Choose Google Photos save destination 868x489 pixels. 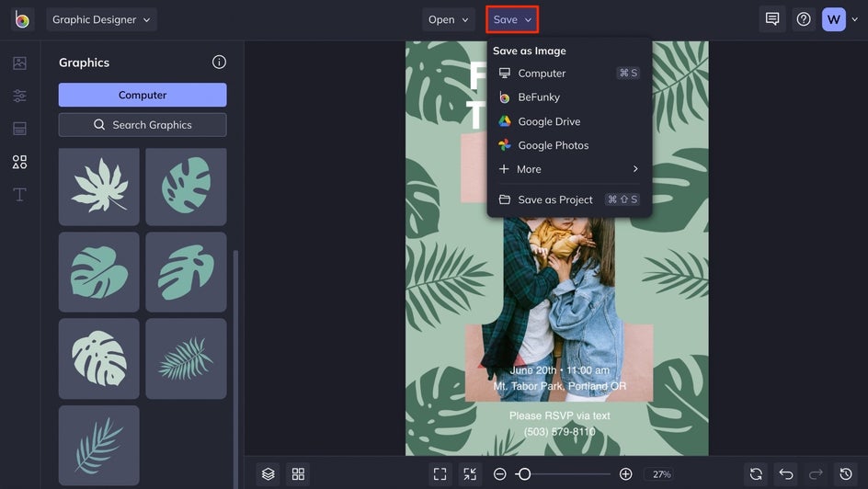[569, 145]
